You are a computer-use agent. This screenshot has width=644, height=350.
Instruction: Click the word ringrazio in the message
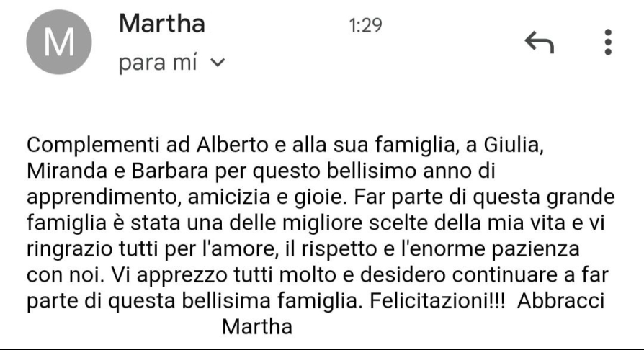[69, 249]
